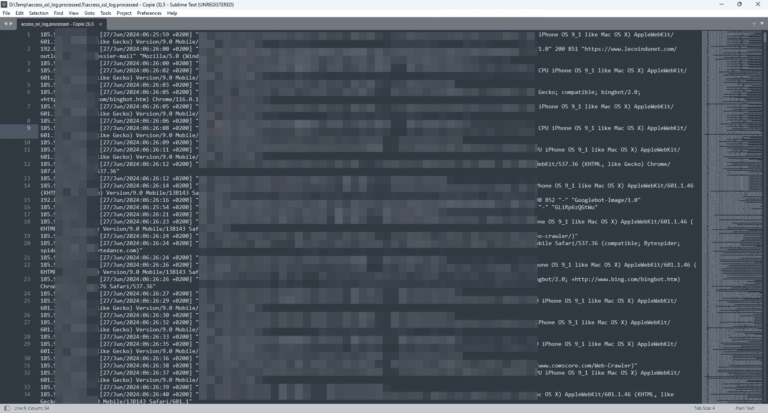Open the Selection menu
Image resolution: width=768 pixels, height=413 pixels.
point(39,13)
